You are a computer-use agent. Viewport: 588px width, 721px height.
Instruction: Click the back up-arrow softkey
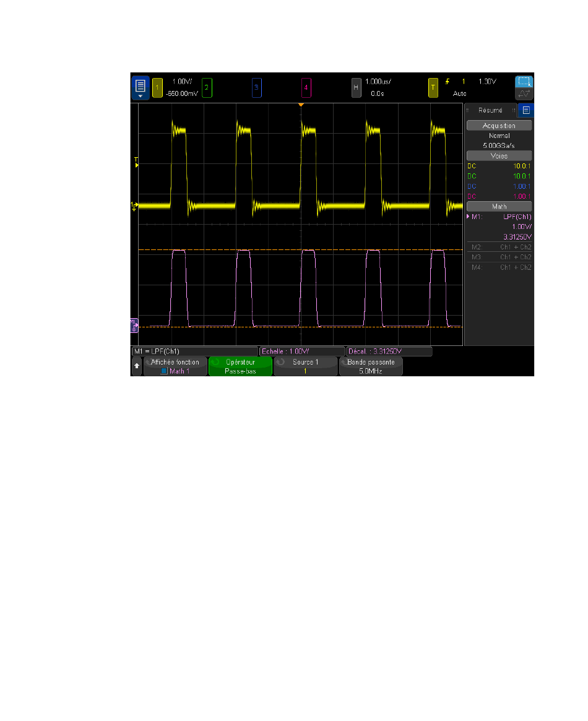(x=137, y=366)
